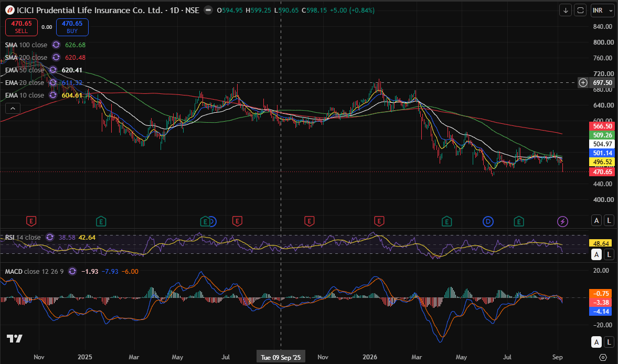Click the 840.00 label on price axis
Screen dimensions: 618x364
click(x=603, y=26)
